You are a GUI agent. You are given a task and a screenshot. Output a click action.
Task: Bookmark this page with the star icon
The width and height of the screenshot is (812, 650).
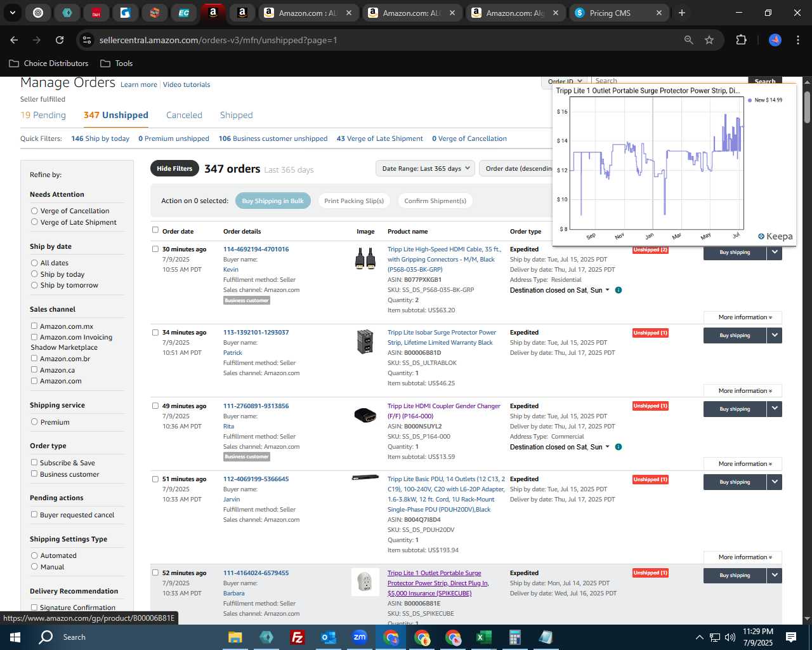click(709, 40)
